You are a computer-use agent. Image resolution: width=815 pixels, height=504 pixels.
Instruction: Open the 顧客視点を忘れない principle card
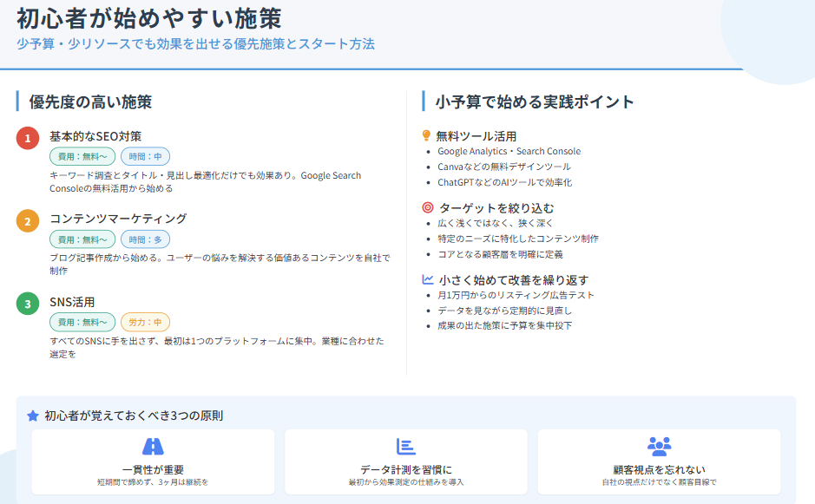pos(659,461)
